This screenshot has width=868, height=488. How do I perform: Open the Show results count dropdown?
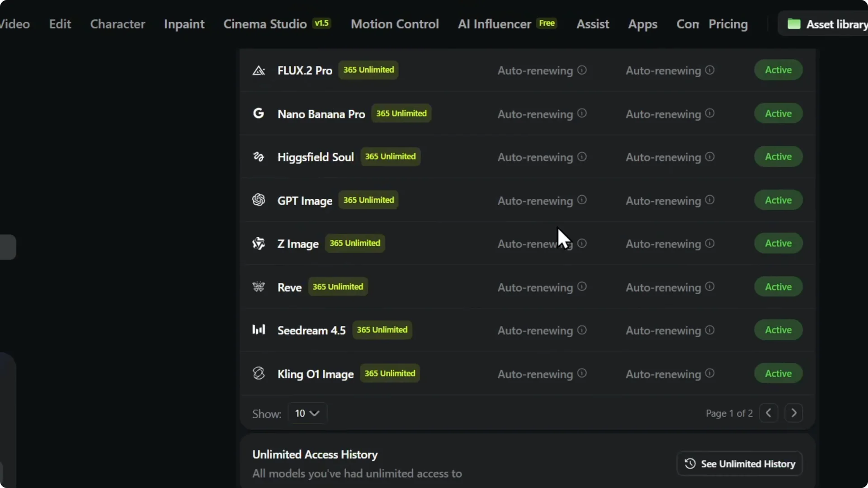[x=307, y=413]
